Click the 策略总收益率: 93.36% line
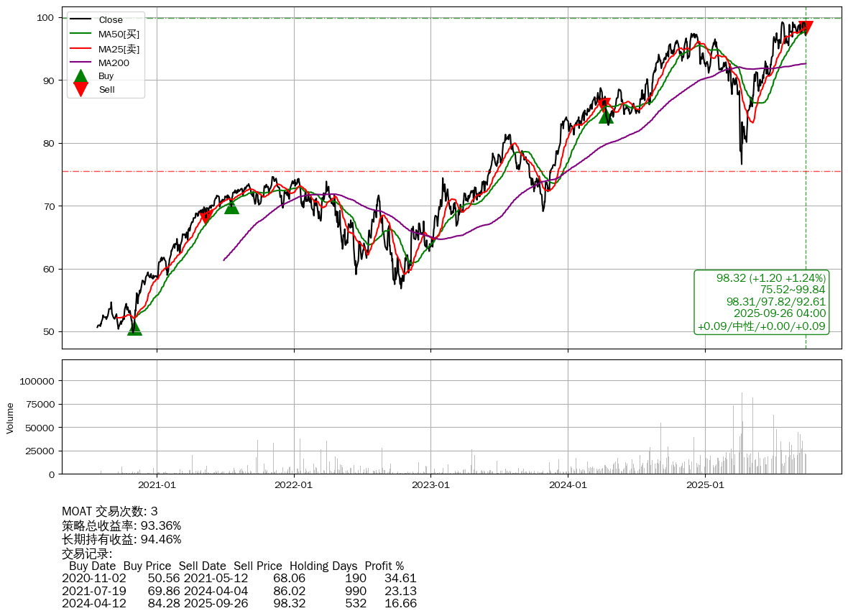This screenshot has width=848, height=616. [121, 525]
